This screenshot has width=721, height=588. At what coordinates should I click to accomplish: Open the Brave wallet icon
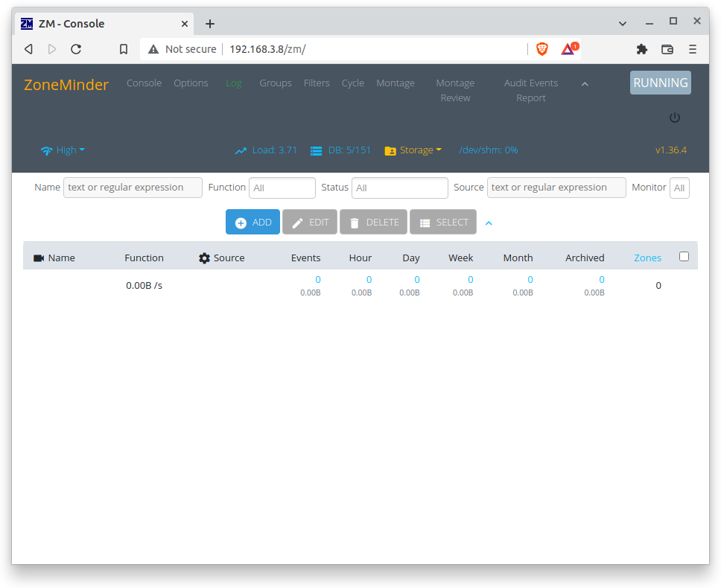667,49
